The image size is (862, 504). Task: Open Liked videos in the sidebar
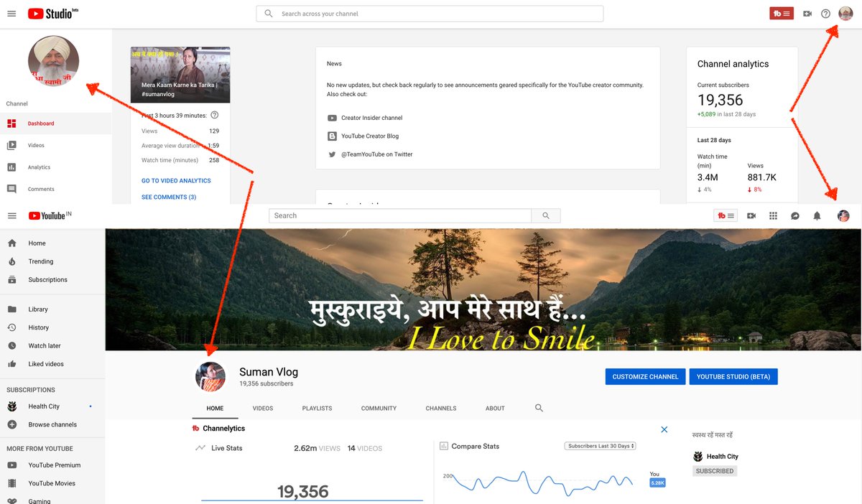click(52, 364)
